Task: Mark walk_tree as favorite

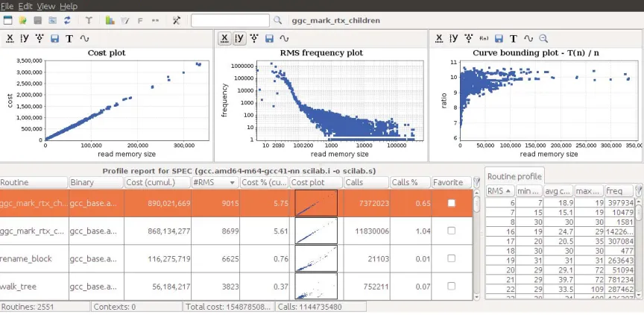Action: point(452,286)
